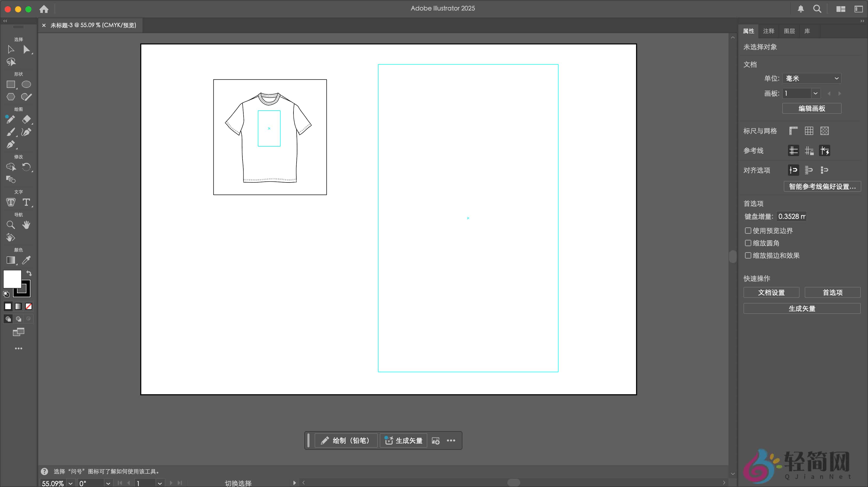
Task: Click the 生成矢量 quick action button
Action: click(802, 308)
